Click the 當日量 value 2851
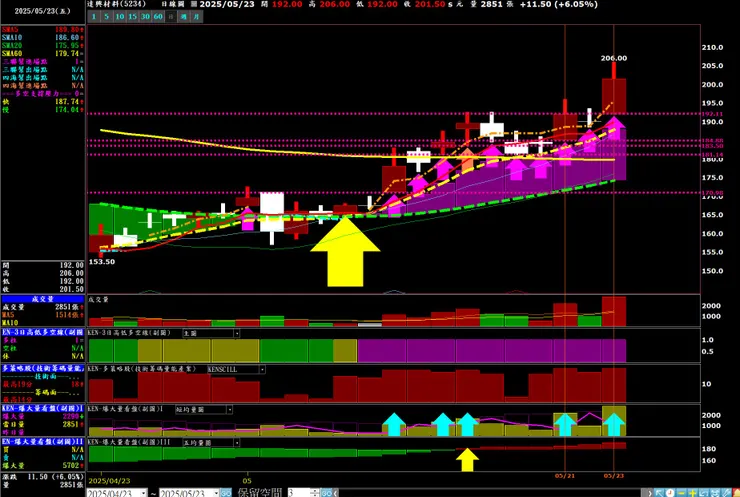This screenshot has height=497, width=740. point(72,424)
